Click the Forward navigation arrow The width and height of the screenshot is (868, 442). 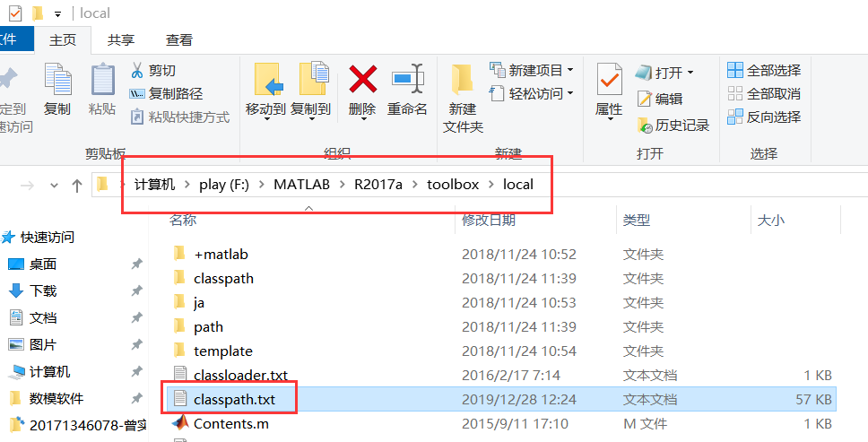coord(27,186)
